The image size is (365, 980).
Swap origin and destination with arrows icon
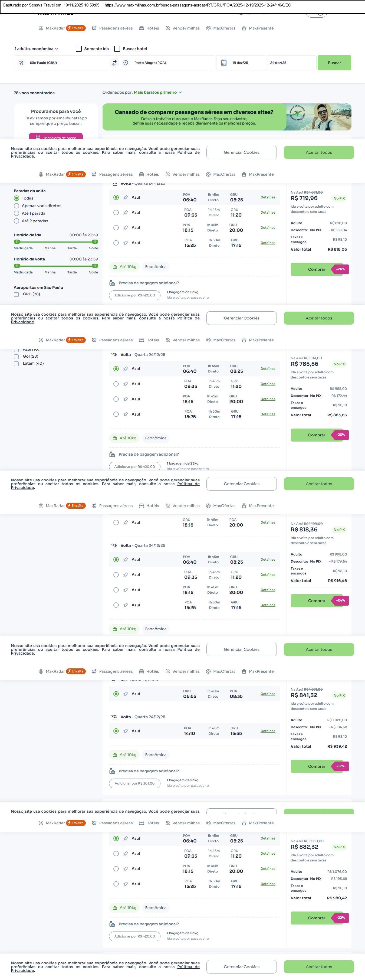(114, 63)
